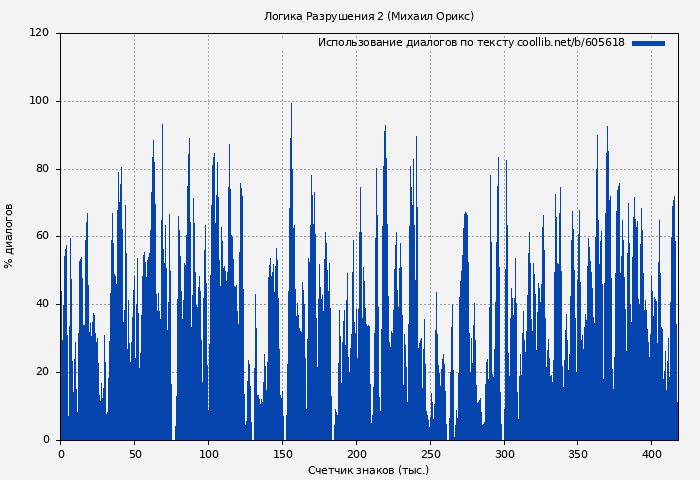The height and width of the screenshot is (480, 700).
Task: Click the 60 tick label on the y-axis
Action: [42, 236]
